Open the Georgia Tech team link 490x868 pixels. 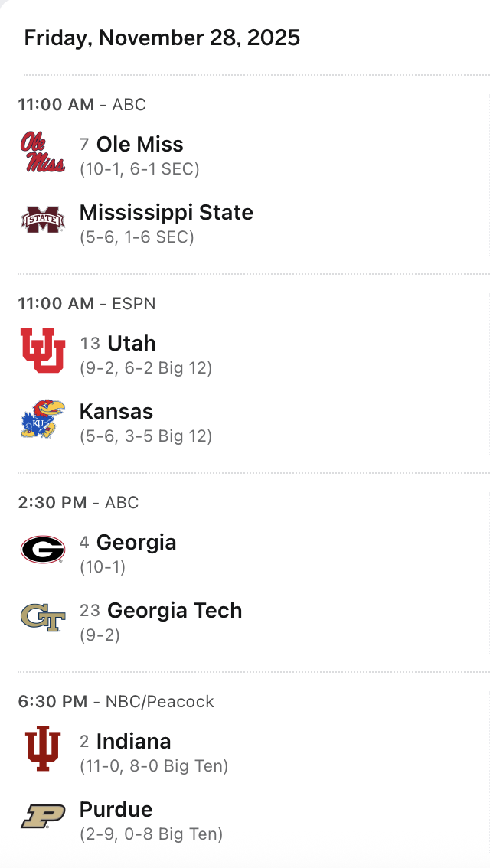pyautogui.click(x=175, y=611)
